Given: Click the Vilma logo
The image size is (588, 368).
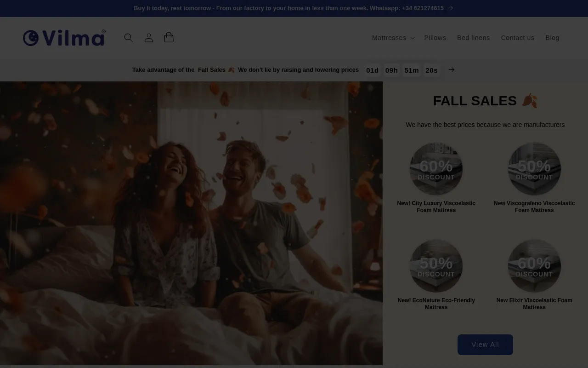Looking at the screenshot, I should pyautogui.click(x=64, y=38).
